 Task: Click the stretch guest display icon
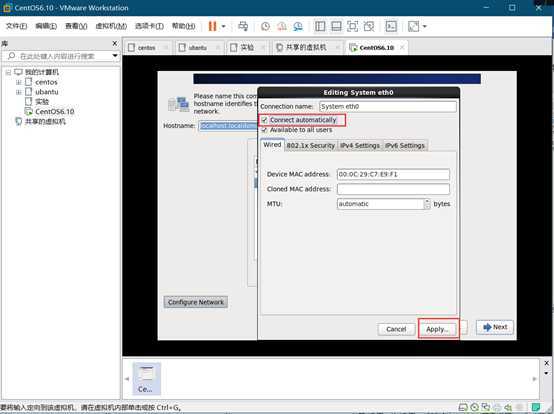tap(413, 26)
